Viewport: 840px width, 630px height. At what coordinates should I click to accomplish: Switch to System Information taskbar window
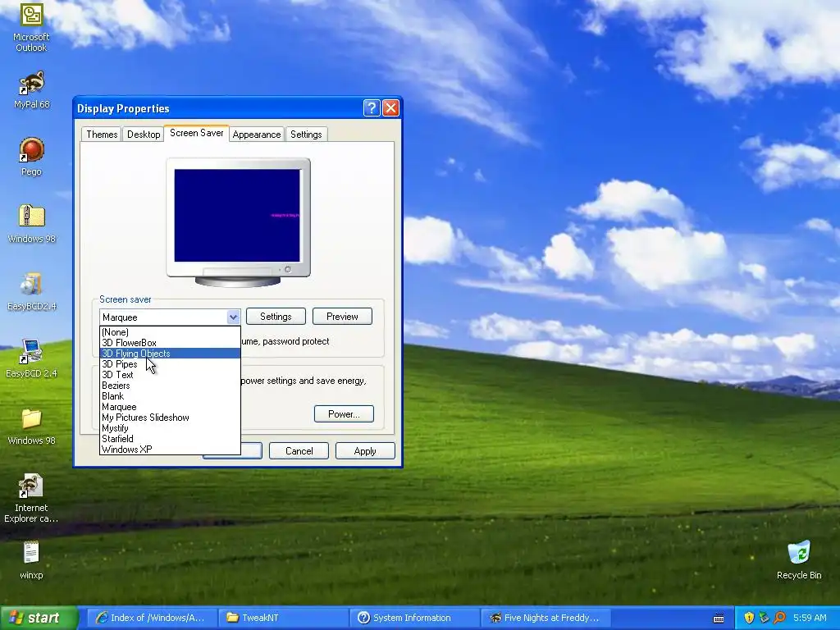coord(414,618)
